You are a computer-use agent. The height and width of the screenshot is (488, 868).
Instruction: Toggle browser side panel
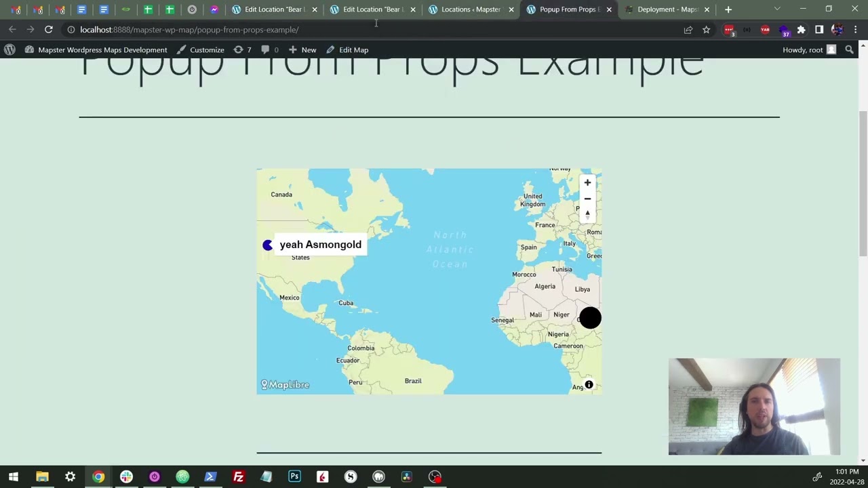click(819, 30)
